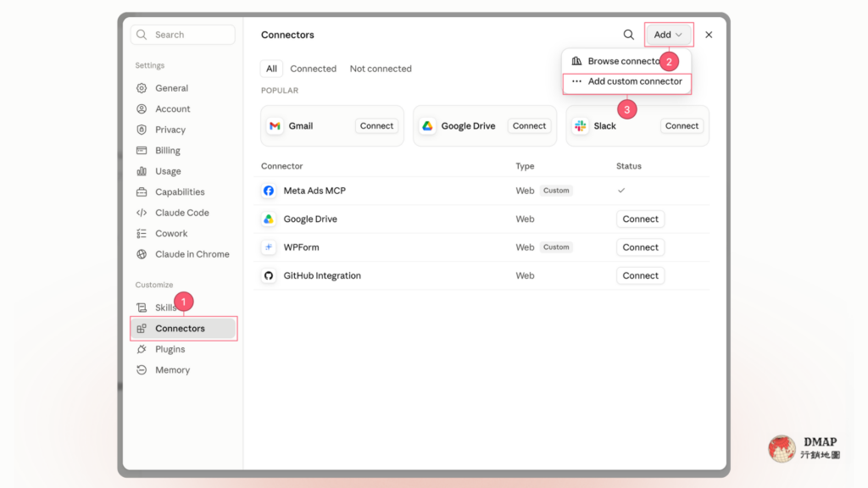This screenshot has height=488, width=868.
Task: Click Google Drive icon in connector table
Action: tap(269, 219)
